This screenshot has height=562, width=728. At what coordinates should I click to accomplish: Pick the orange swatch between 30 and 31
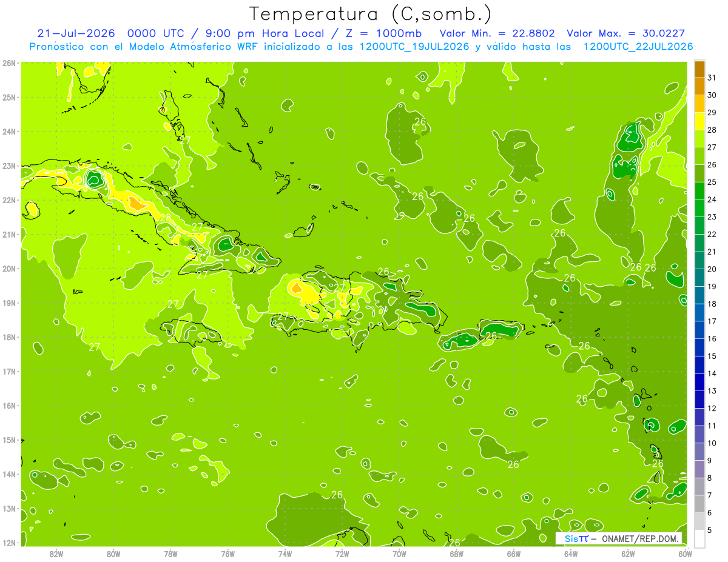[x=699, y=87]
